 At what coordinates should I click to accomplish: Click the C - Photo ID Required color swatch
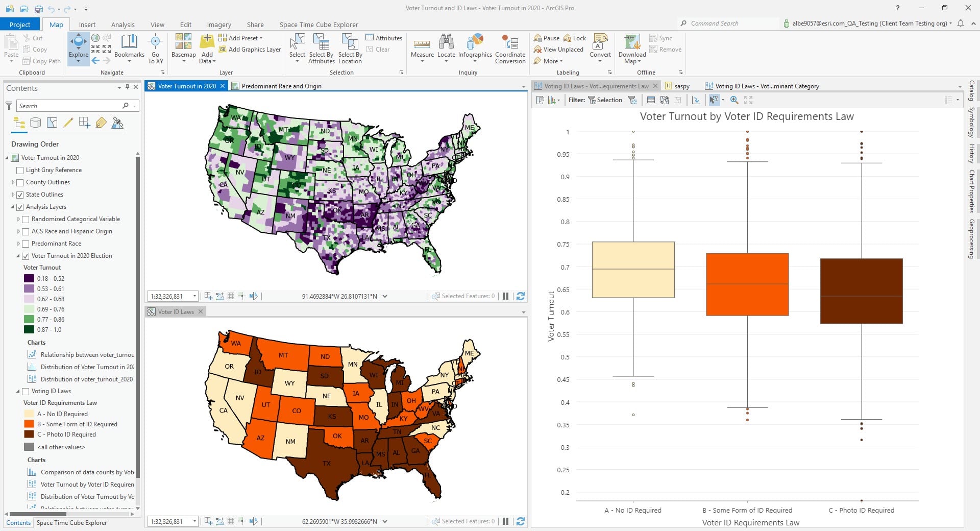pos(29,435)
